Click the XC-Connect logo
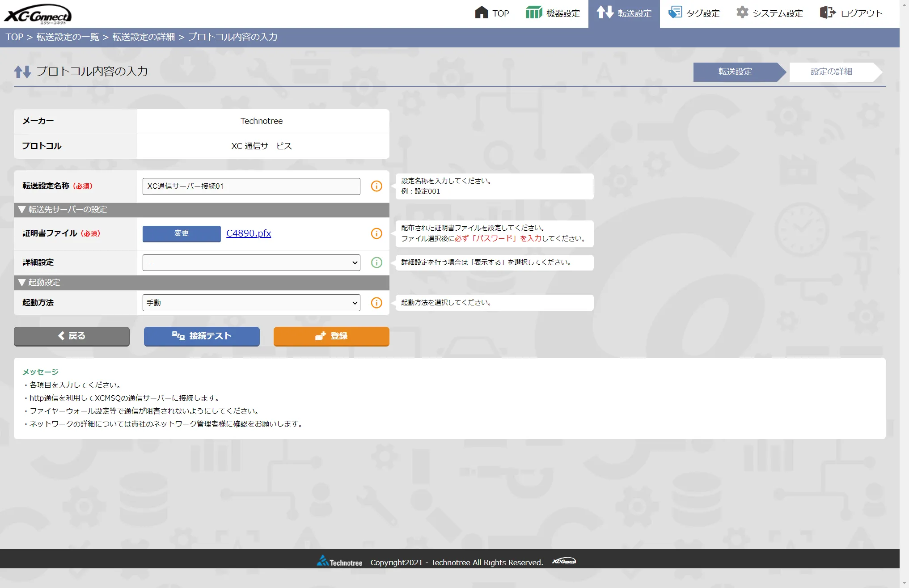Image resolution: width=909 pixels, height=588 pixels. (39, 13)
